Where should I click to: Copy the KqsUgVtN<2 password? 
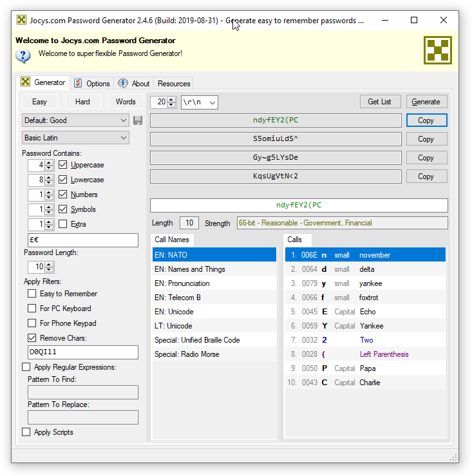point(426,176)
